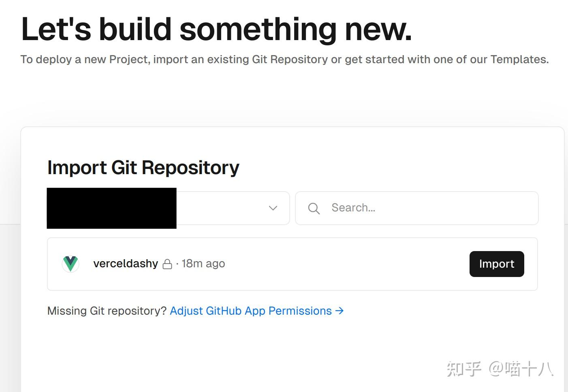Open Adjust GitHub App Permissions link
Image resolution: width=568 pixels, height=392 pixels.
250,311
